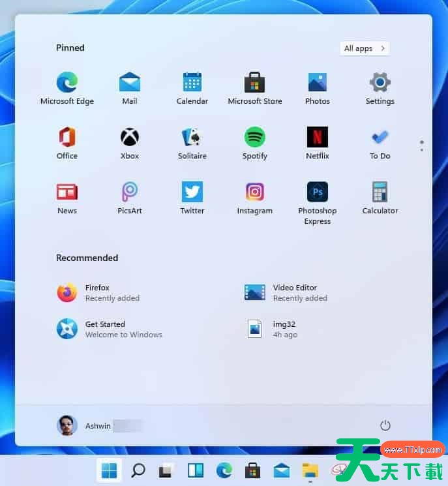The image size is (448, 486).
Task: Click the Ashwin user account
Action: tap(99, 425)
